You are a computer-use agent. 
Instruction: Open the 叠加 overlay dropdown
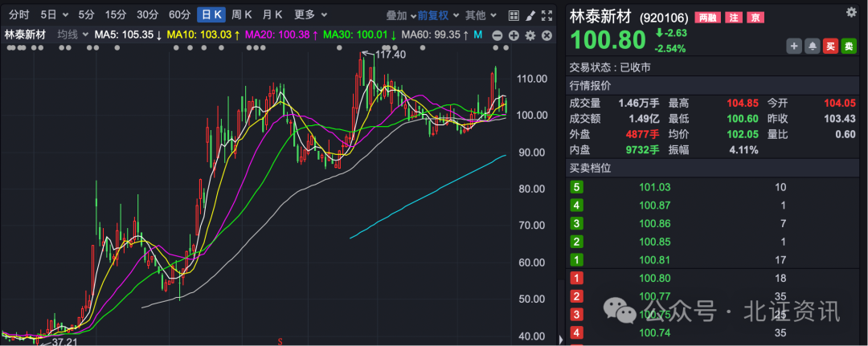coord(399,15)
